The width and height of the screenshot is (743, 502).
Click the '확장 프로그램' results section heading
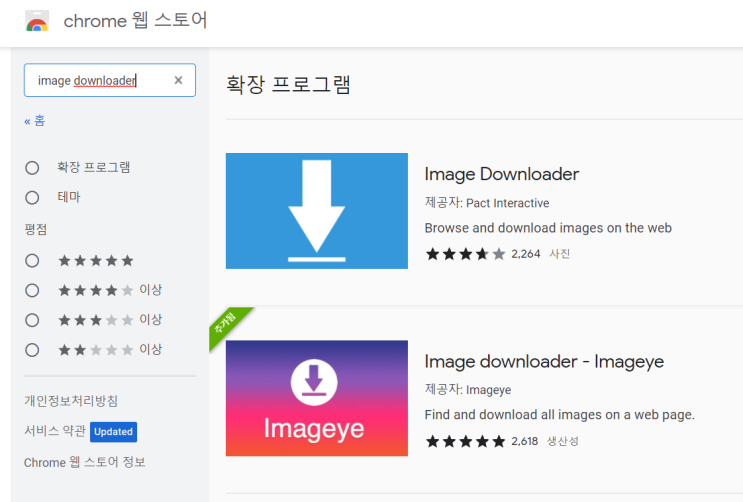pyautogui.click(x=288, y=84)
